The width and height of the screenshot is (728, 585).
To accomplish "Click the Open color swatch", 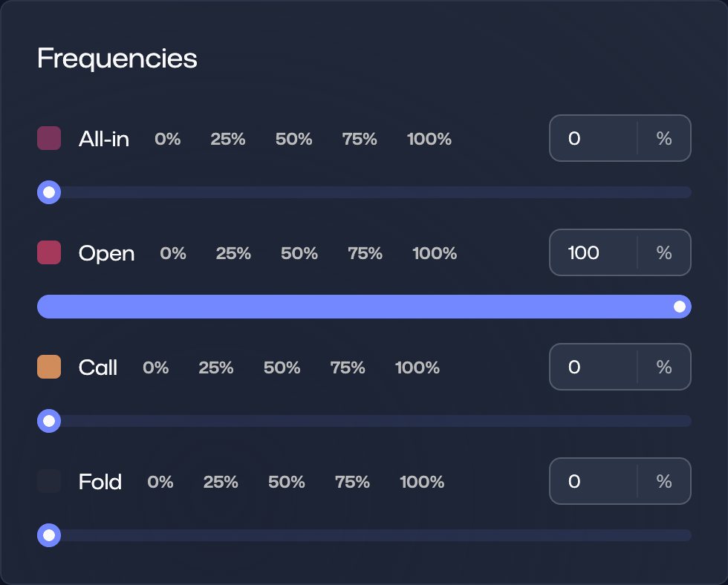I will coord(49,253).
